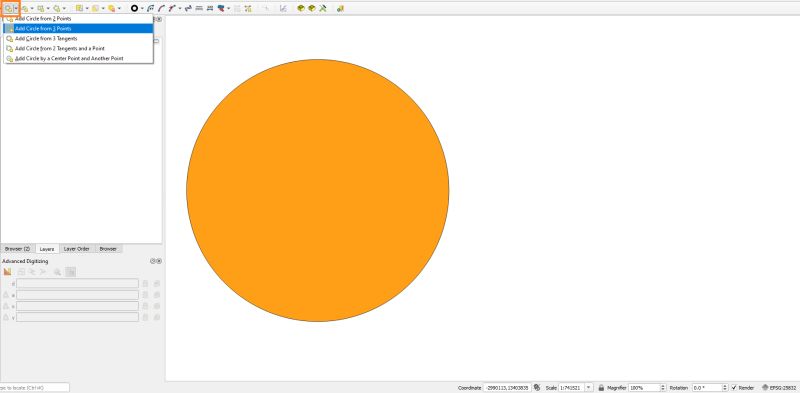Viewport: 800px width, 393px height.
Task: Open the Add Ellipse tool dropdown arrow
Action: [32, 8]
